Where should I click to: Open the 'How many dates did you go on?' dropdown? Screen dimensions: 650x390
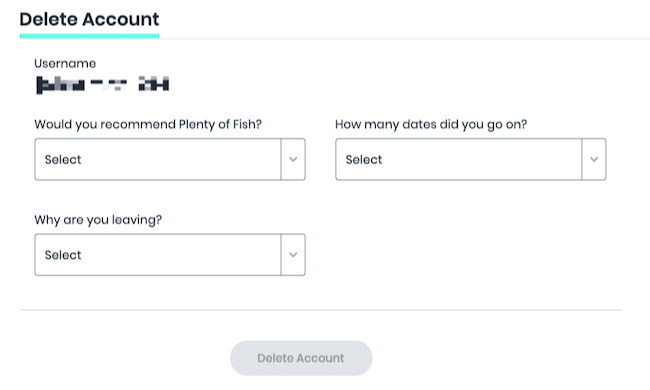click(471, 160)
